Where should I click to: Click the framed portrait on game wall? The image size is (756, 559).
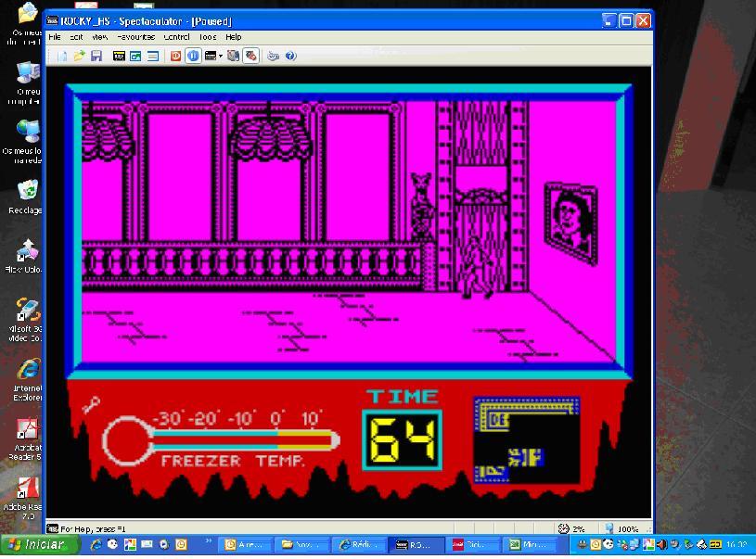pyautogui.click(x=571, y=223)
